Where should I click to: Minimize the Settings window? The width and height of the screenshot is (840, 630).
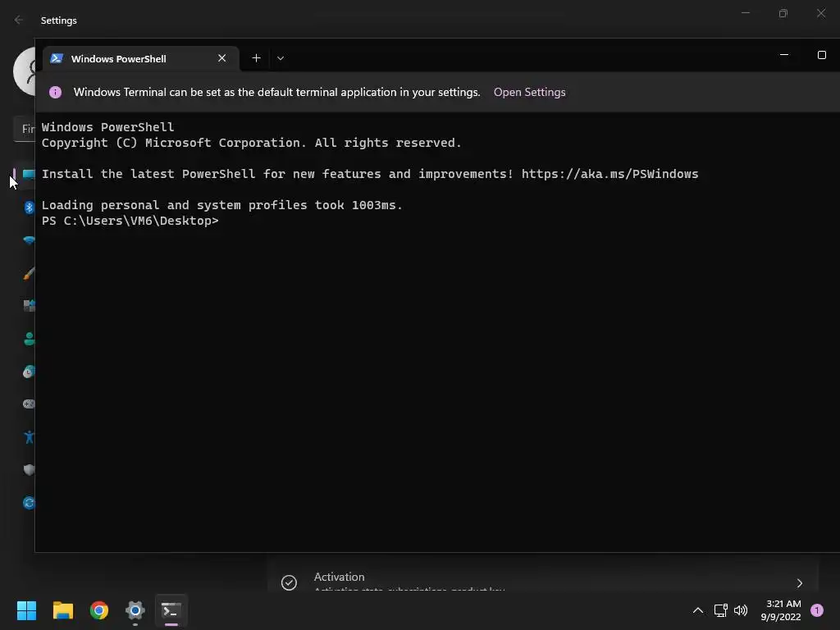point(745,13)
